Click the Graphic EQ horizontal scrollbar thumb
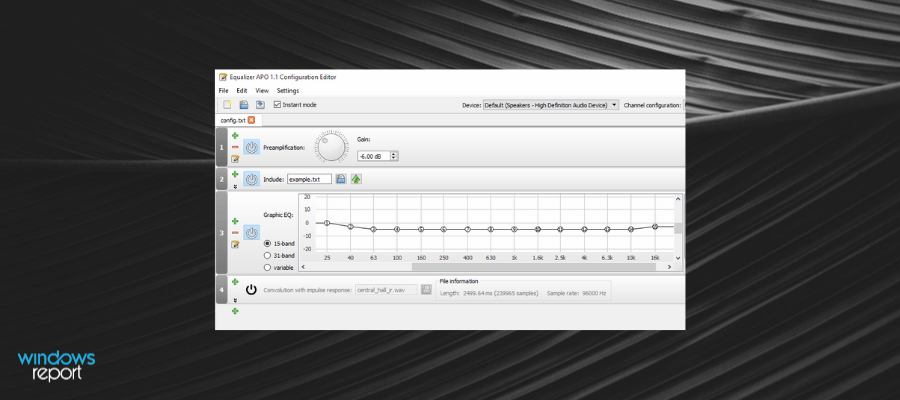 pyautogui.click(x=534, y=267)
